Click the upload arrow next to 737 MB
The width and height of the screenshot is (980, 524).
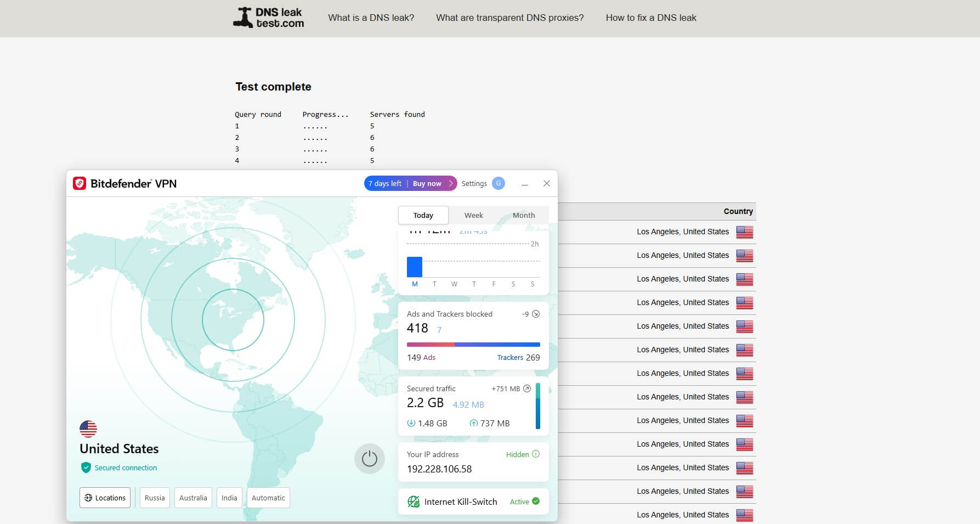pos(473,423)
